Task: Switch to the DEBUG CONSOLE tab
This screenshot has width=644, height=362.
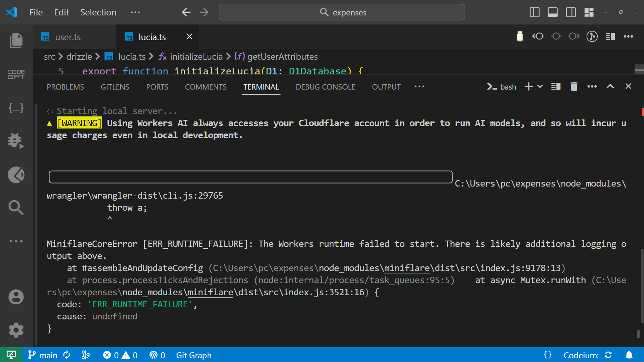Action: click(325, 87)
